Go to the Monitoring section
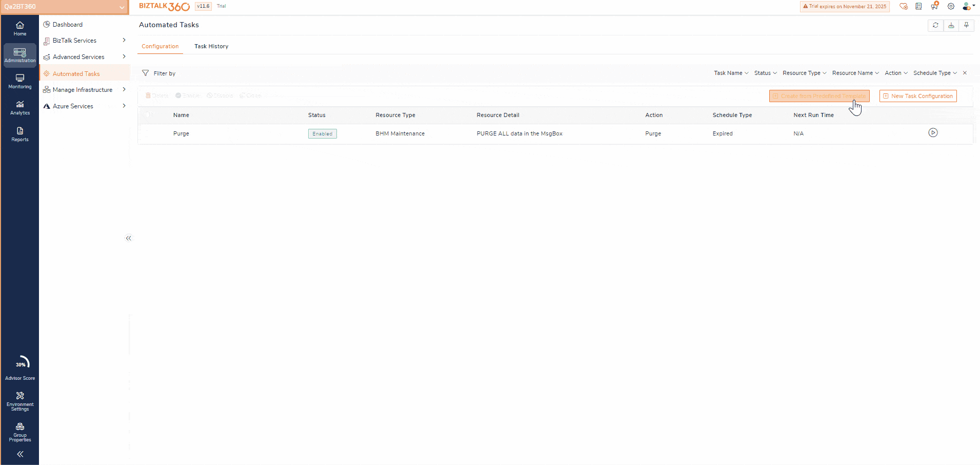Viewport: 980px width, 465px height. (20, 81)
